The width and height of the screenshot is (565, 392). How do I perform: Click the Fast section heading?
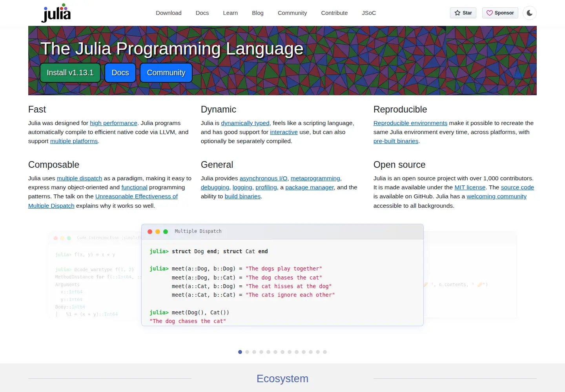tap(37, 109)
